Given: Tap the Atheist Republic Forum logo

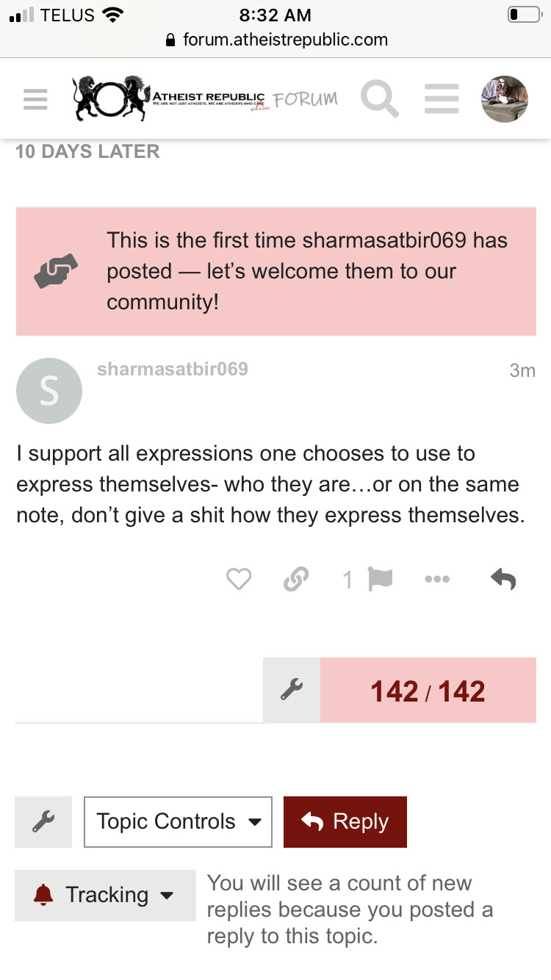Looking at the screenshot, I should [x=206, y=98].
